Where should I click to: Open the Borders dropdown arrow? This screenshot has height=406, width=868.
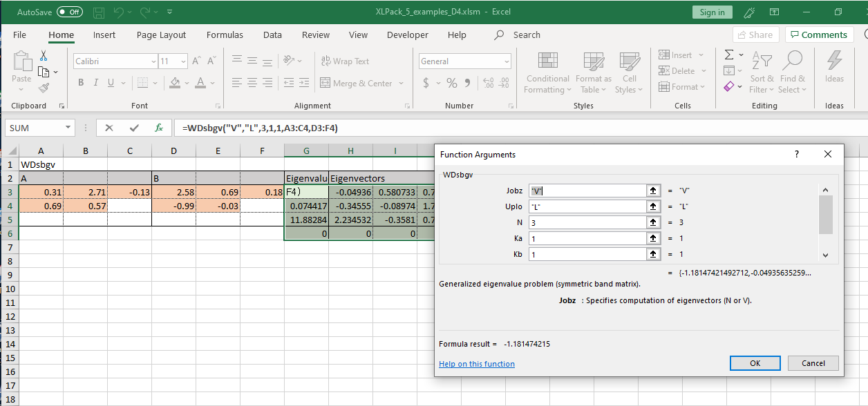tap(156, 83)
